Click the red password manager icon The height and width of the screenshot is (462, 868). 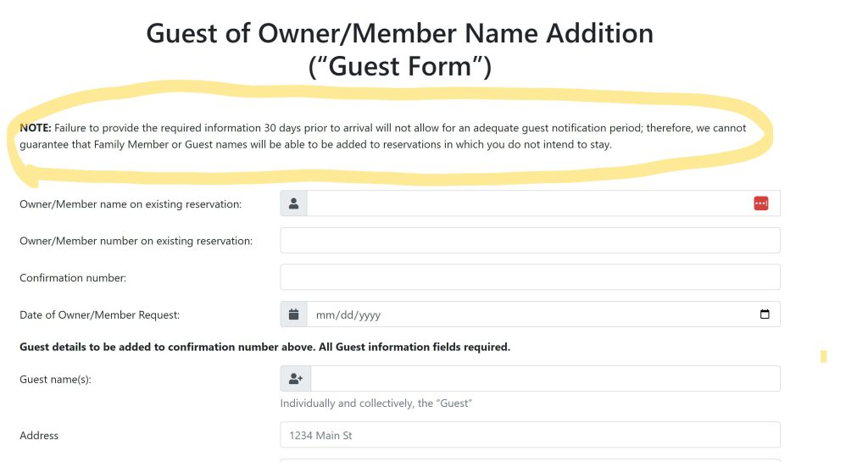coord(760,203)
